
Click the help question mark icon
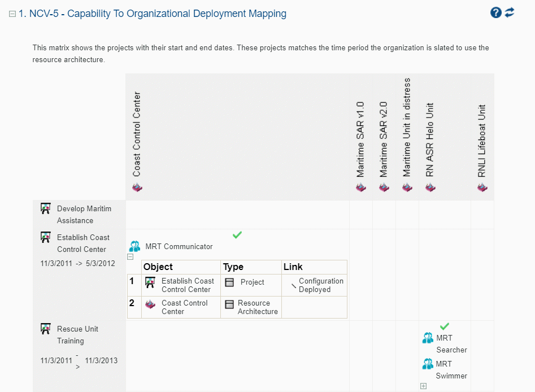(496, 12)
